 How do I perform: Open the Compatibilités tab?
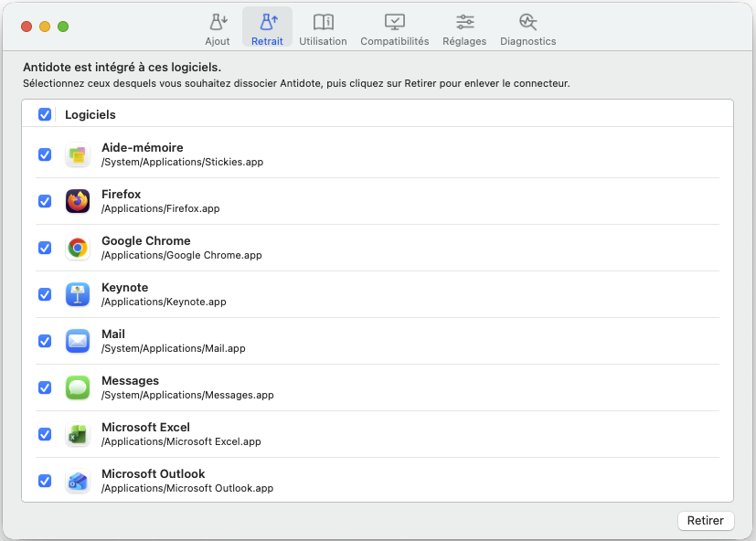click(x=394, y=29)
